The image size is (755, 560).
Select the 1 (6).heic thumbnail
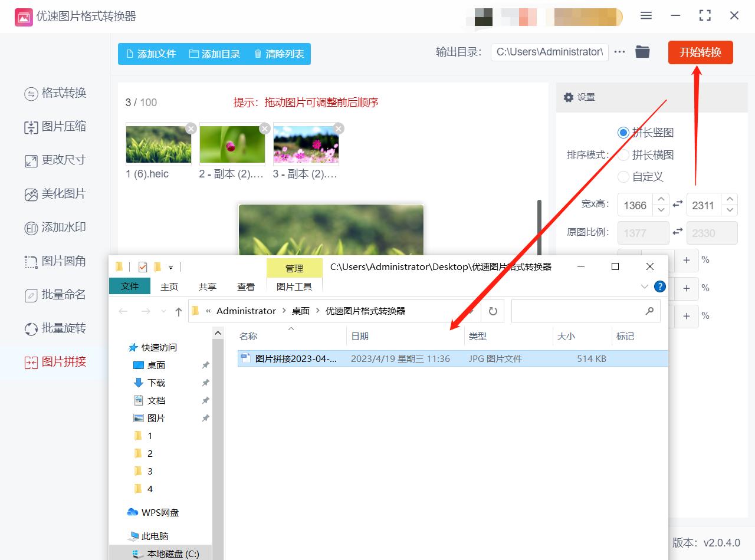tap(158, 143)
